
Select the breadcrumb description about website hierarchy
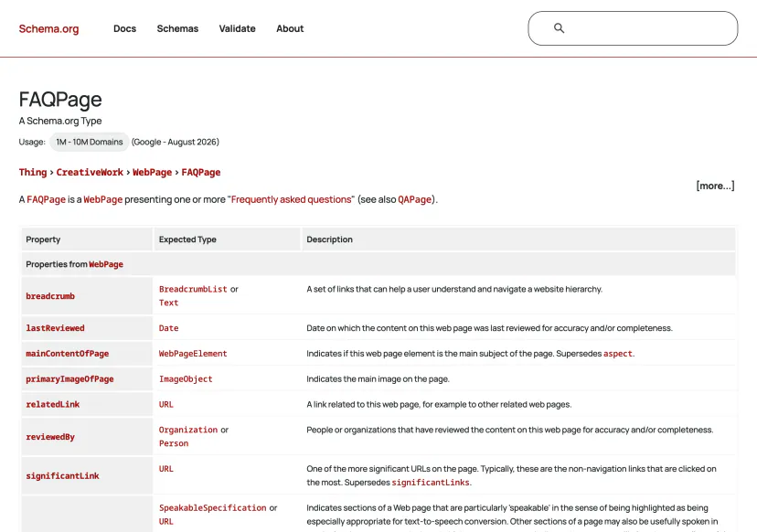point(454,289)
